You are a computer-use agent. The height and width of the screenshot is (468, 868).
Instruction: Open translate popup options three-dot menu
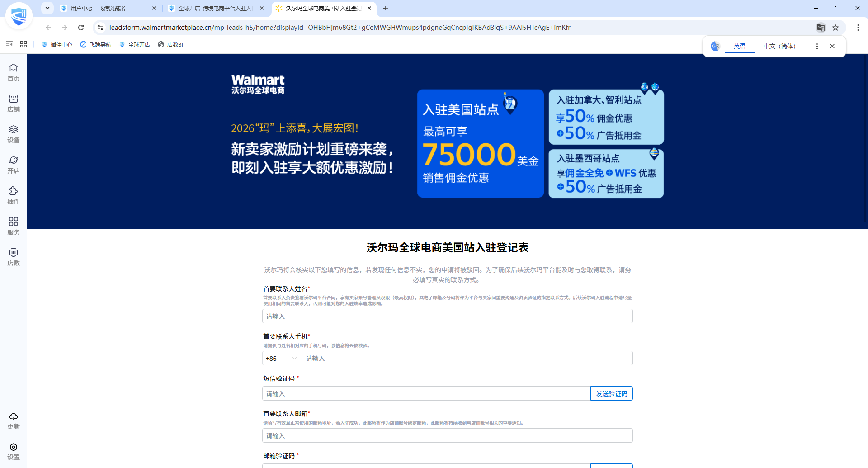(x=817, y=46)
